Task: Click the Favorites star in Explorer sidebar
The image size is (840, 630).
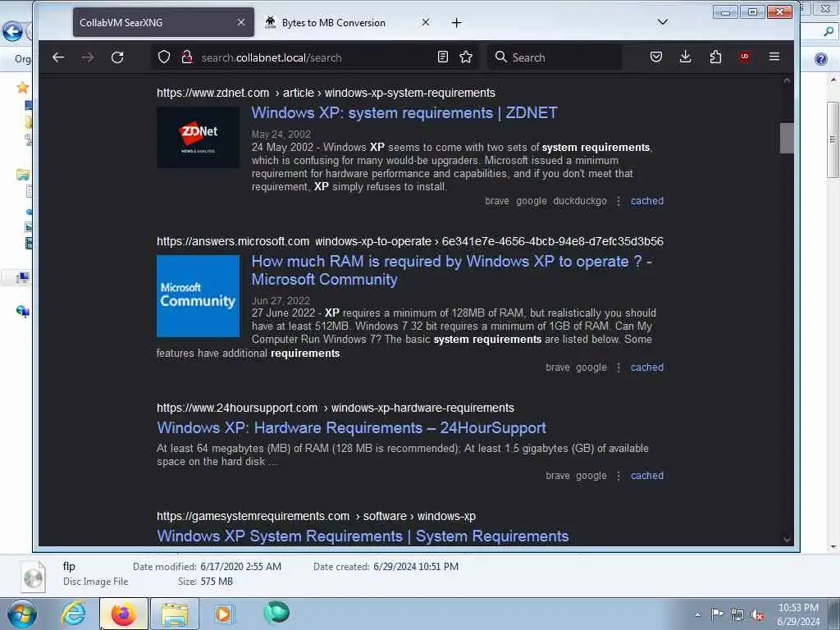Action: (22, 87)
